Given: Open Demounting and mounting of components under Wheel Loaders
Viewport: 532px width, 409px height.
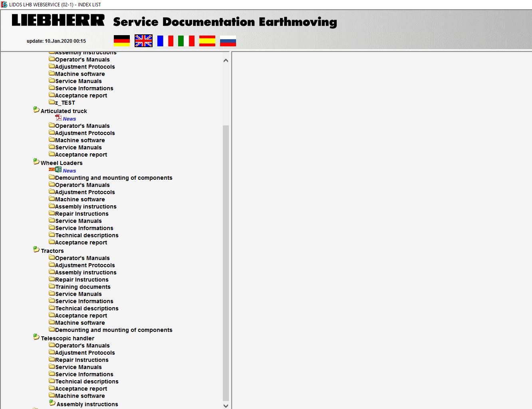Looking at the screenshot, I should 114,178.
